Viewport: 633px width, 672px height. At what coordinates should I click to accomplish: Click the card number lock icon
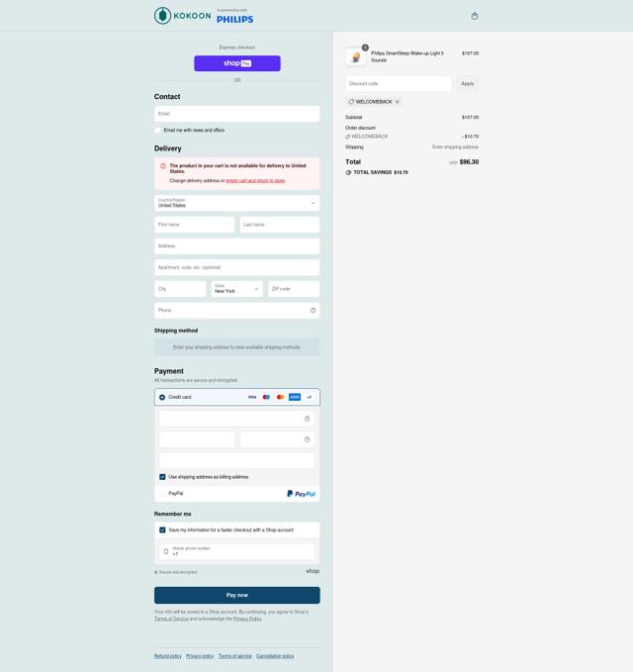(307, 419)
